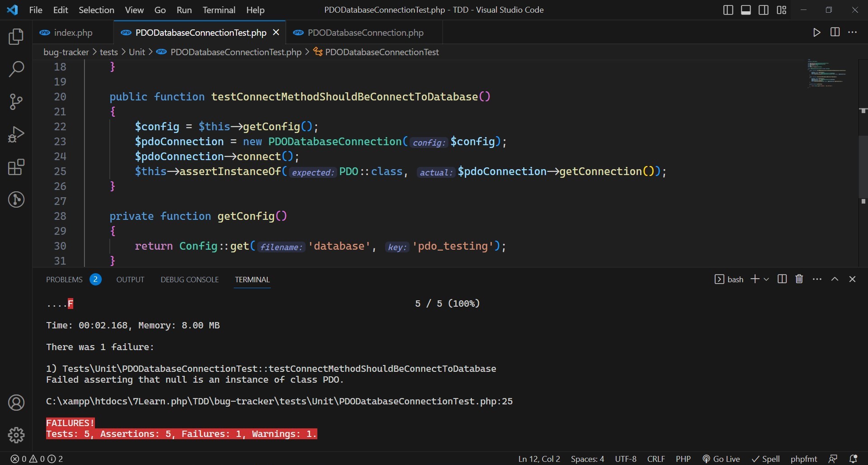Split the terminal panel

coord(782,279)
